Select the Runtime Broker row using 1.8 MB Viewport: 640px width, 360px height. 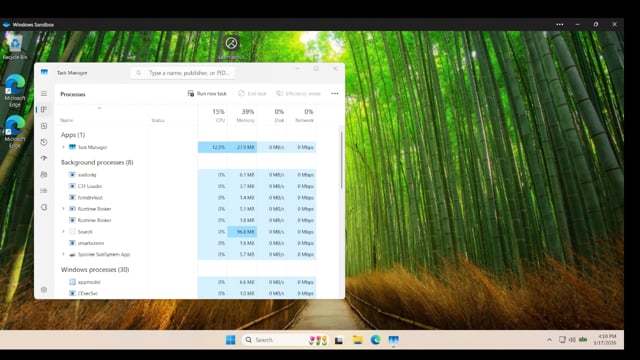(x=186, y=220)
